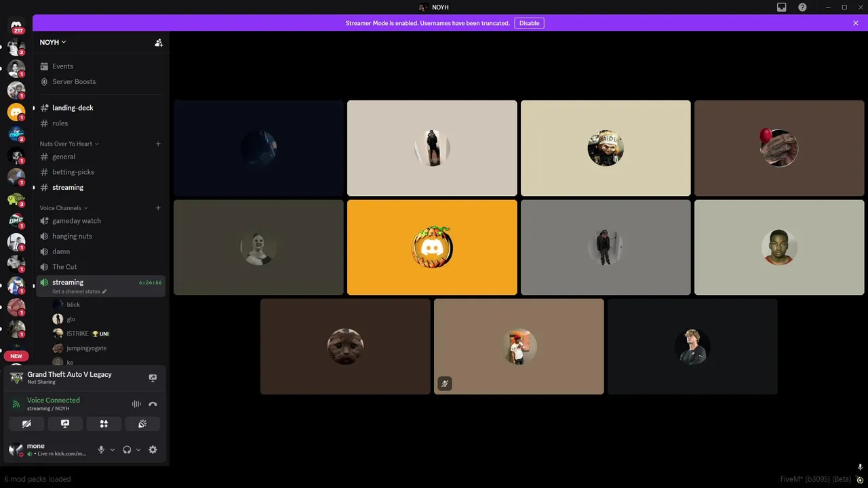Click 6 mod packs loaded status text
Screen dimensions: 868x488
37,479
